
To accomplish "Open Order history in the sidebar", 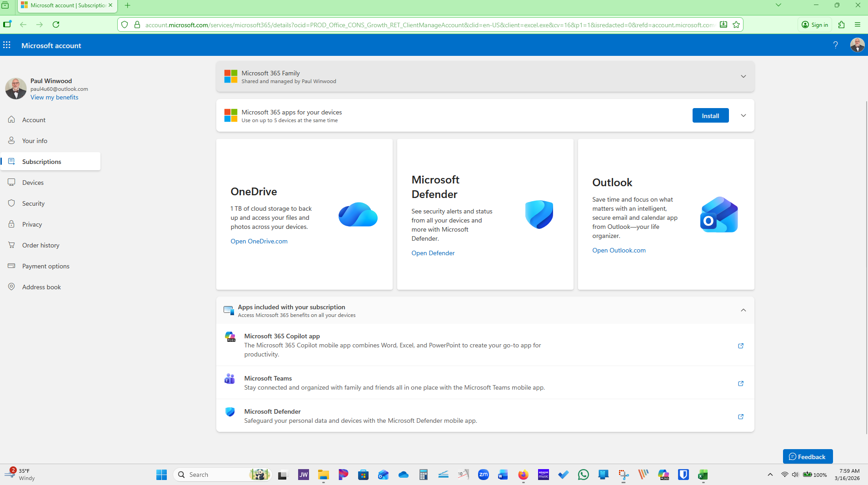I will point(50,245).
